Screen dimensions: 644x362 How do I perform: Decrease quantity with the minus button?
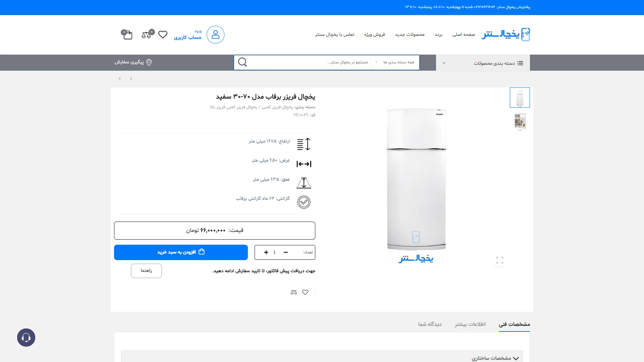[286, 252]
